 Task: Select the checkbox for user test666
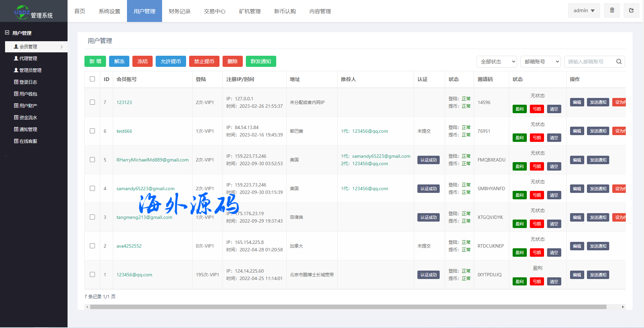coord(92,131)
